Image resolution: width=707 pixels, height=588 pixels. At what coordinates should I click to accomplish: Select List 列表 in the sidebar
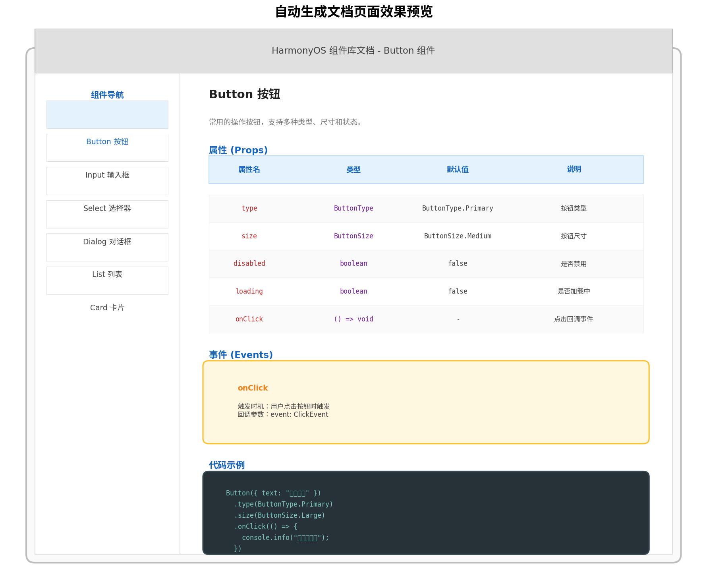tap(107, 275)
